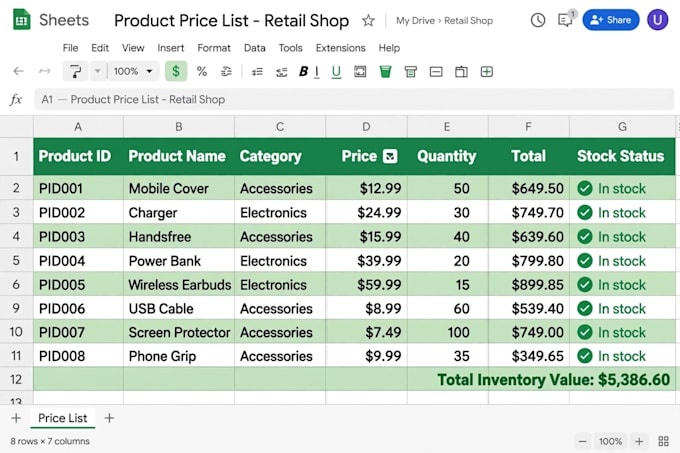Open the Edit menu
680x453 pixels.
[x=100, y=48]
